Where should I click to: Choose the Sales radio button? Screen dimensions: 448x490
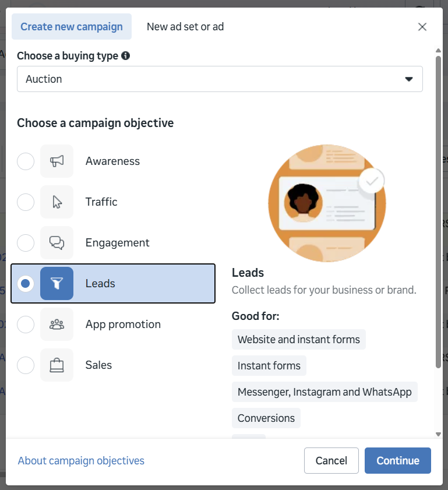(x=26, y=365)
